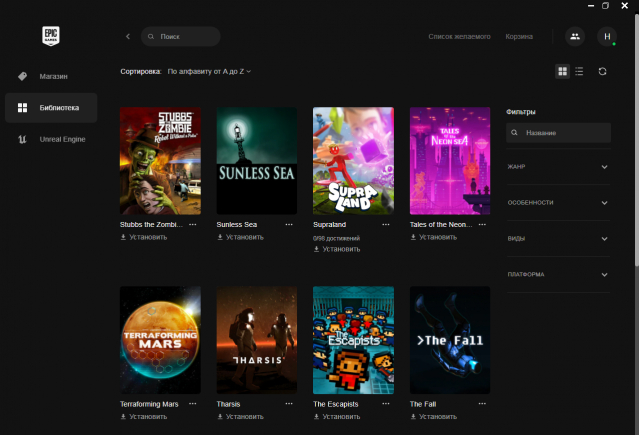Open more options for Stubbs the Zombie
This screenshot has height=435, width=639.
click(x=192, y=224)
